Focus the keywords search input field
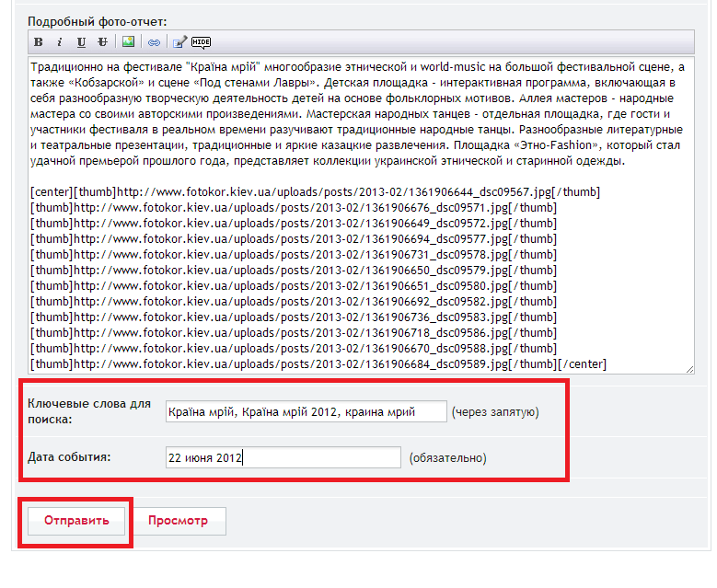Viewport: 717px width, 588px height. coord(305,411)
